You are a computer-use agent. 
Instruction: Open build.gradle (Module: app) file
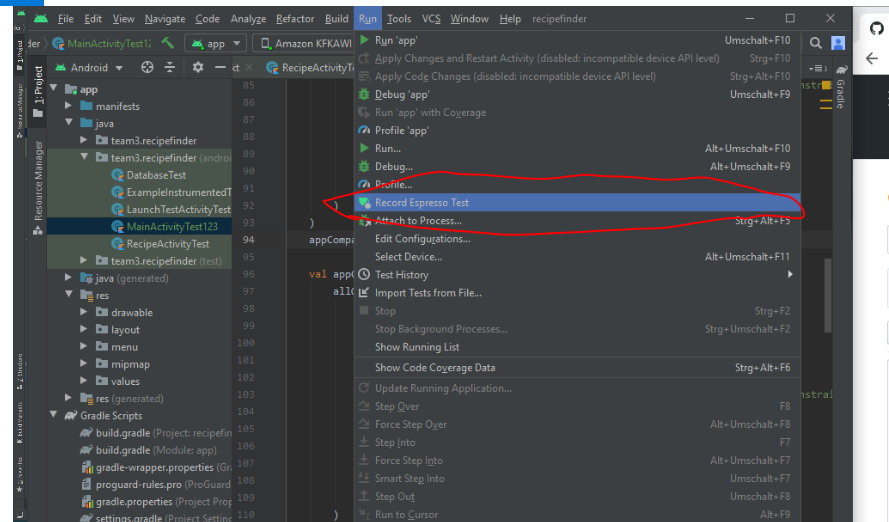[x=156, y=450]
